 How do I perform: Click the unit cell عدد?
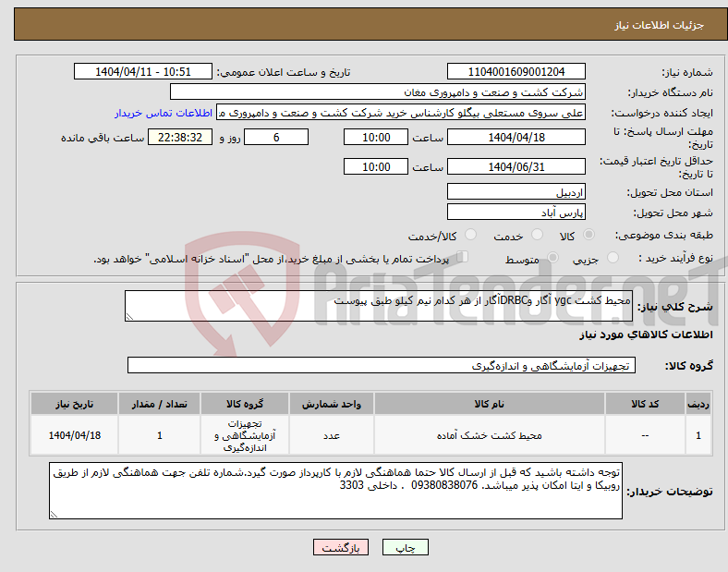coord(332,435)
